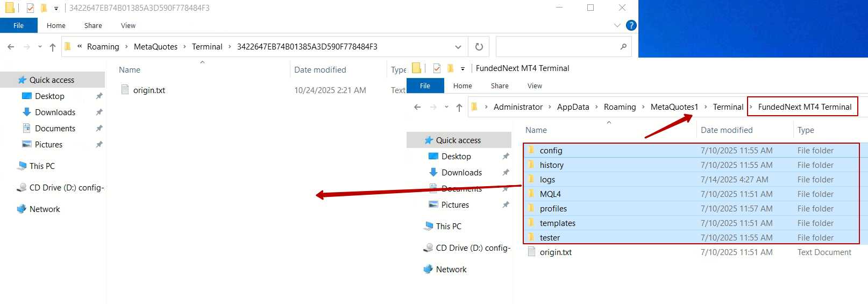Click the search box in back window
The height and width of the screenshot is (304, 868).
[x=559, y=47]
